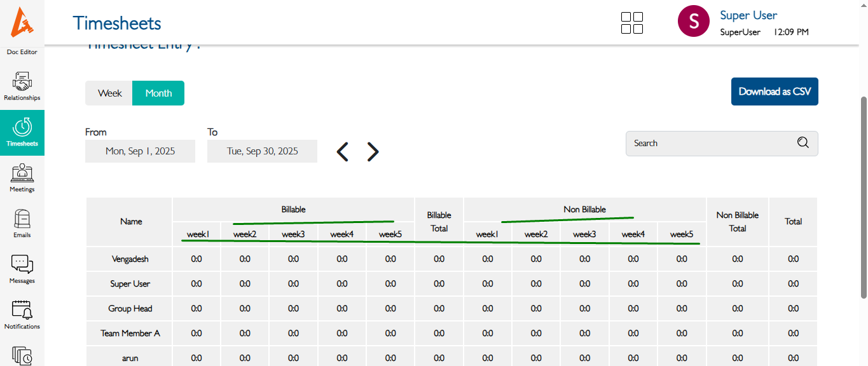Select the Month view toggle
Screen dimensions: 868x366
tap(158, 93)
